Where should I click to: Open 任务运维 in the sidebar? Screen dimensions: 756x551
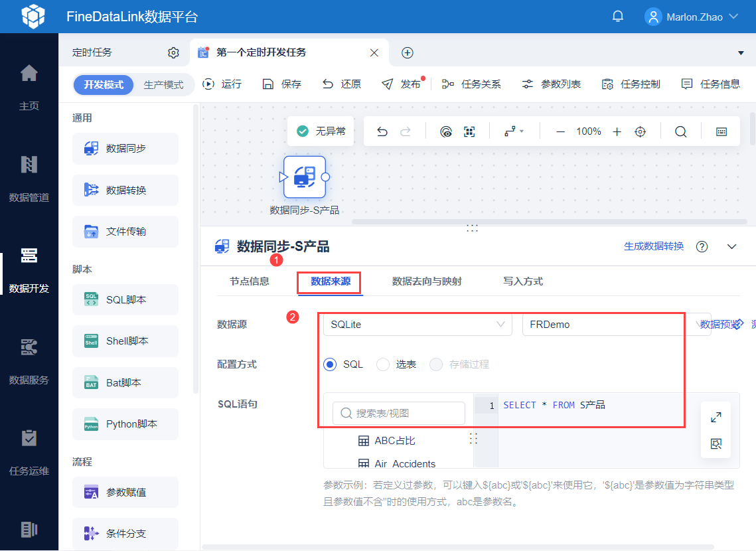click(29, 453)
